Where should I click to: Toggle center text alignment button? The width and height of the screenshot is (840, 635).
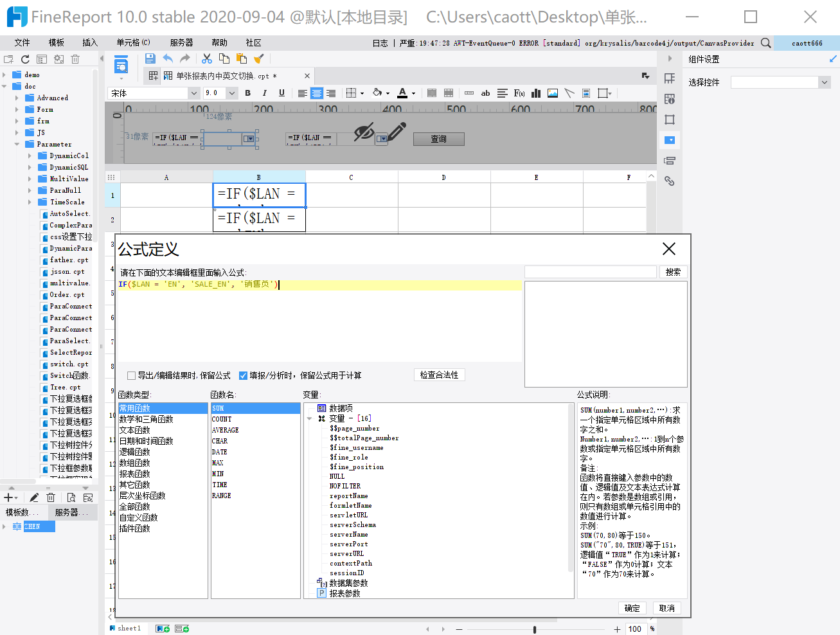(x=317, y=93)
